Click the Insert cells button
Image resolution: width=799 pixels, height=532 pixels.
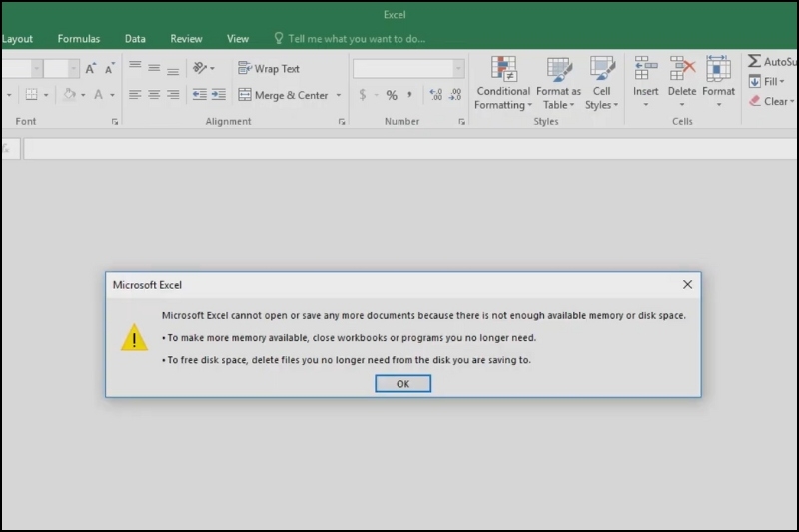pos(645,82)
